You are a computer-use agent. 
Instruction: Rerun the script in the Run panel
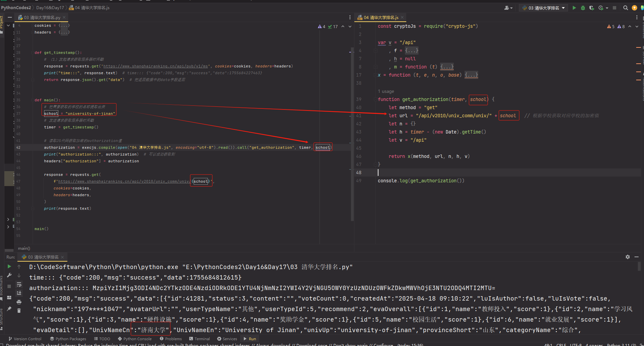[9, 267]
